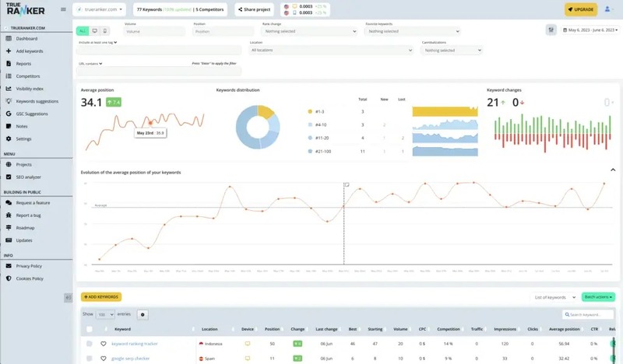Click the filter settings icon beside the date range

[551, 30]
